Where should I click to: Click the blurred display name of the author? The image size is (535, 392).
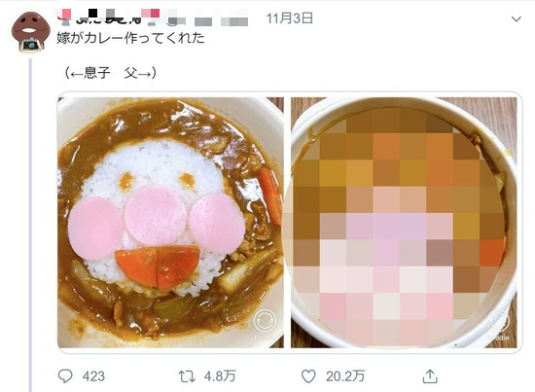(x=109, y=18)
